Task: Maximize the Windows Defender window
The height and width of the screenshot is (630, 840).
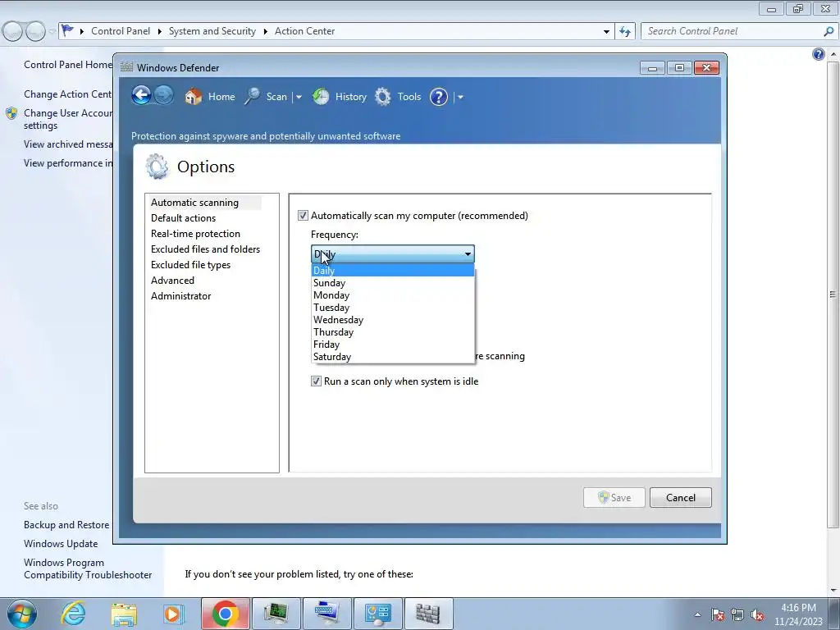Action: coord(679,68)
